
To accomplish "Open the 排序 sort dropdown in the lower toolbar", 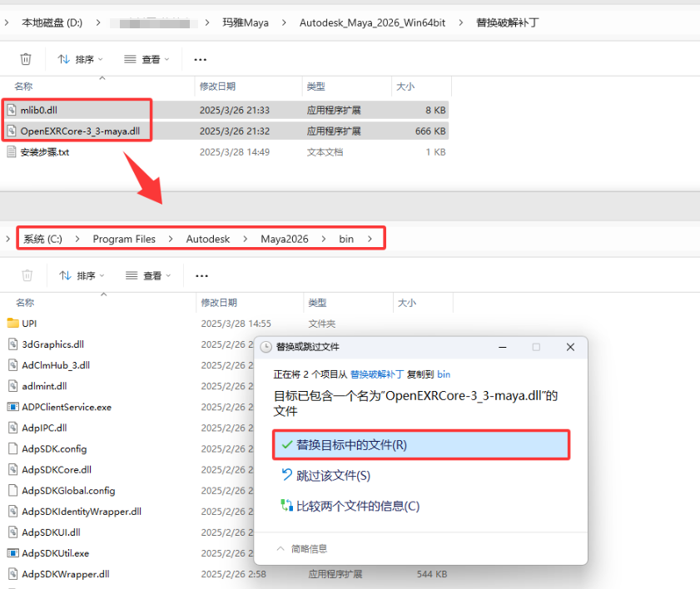I will coord(82,275).
